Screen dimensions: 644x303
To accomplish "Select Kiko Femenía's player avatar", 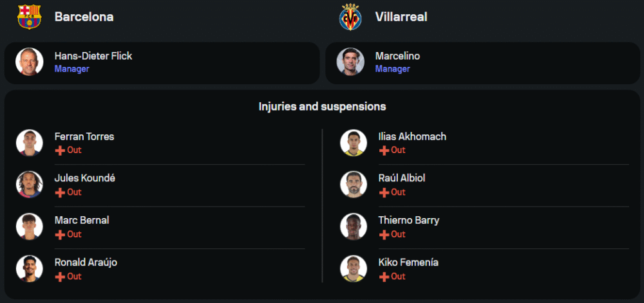I will click(353, 269).
